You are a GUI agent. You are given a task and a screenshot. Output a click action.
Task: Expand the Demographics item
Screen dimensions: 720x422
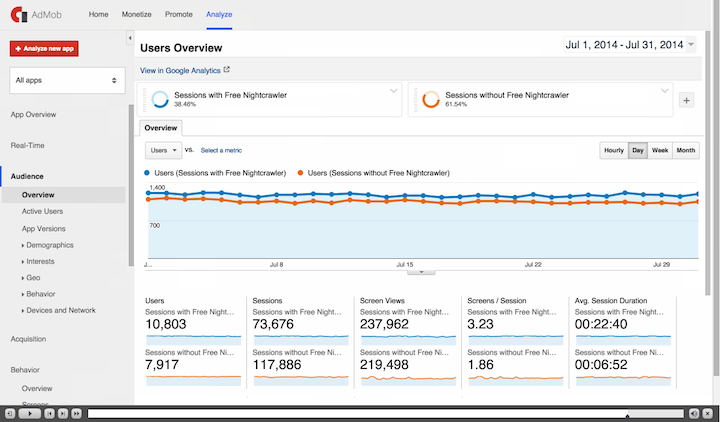48,245
